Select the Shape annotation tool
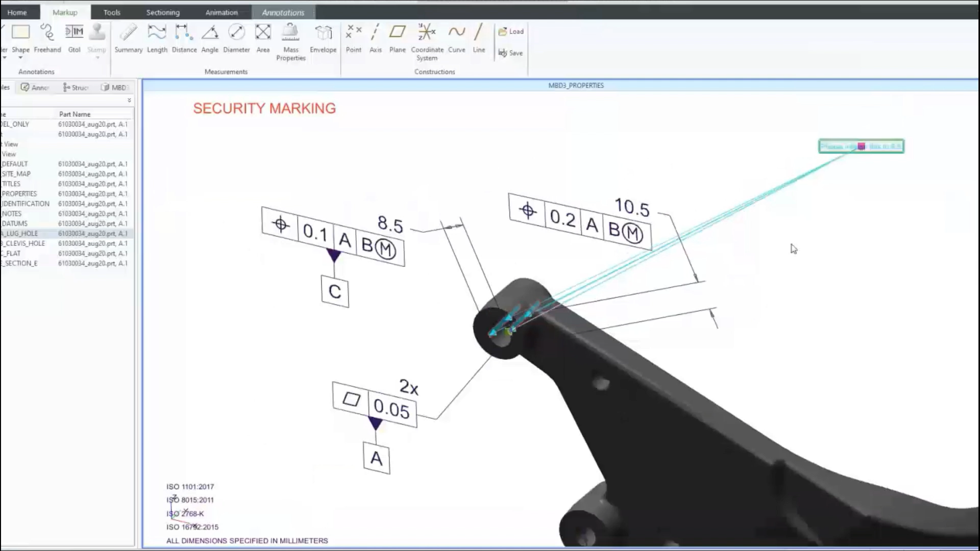The image size is (980, 551). [20, 38]
